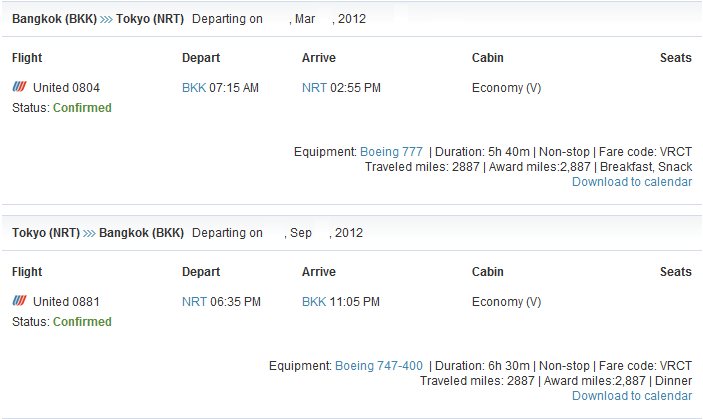Click the Tokyo (NRT) to Bangkok (BKK) heading
This screenshot has height=419, width=703.
tap(98, 233)
